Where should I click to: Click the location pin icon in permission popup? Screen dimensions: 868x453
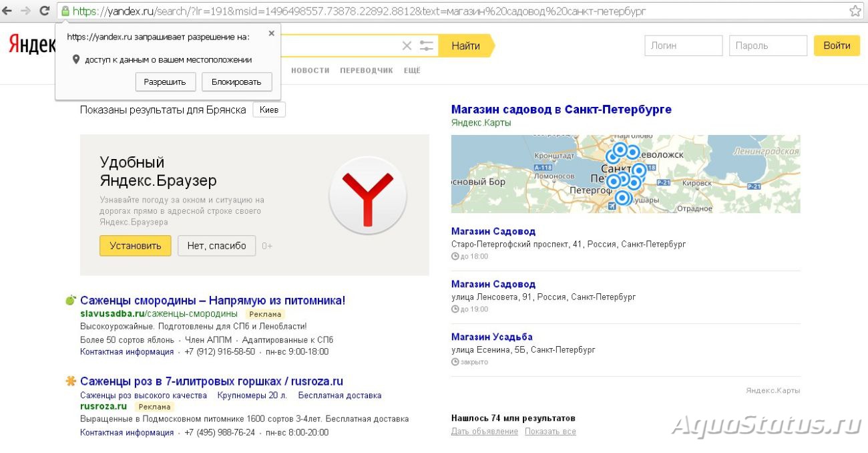[75, 59]
